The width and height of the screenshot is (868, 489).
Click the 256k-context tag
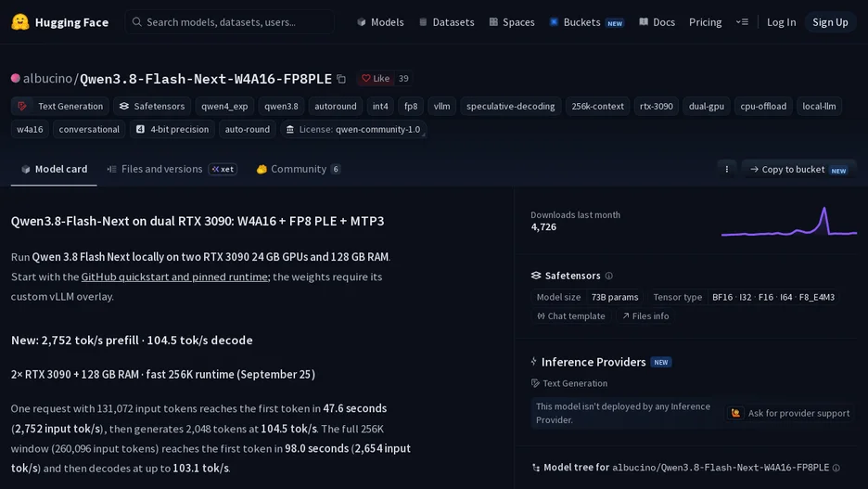pos(597,106)
